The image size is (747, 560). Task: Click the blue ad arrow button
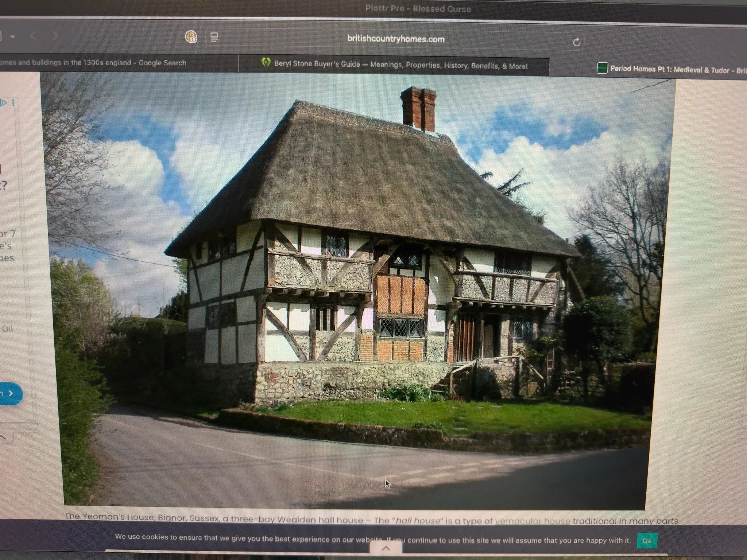point(9,393)
